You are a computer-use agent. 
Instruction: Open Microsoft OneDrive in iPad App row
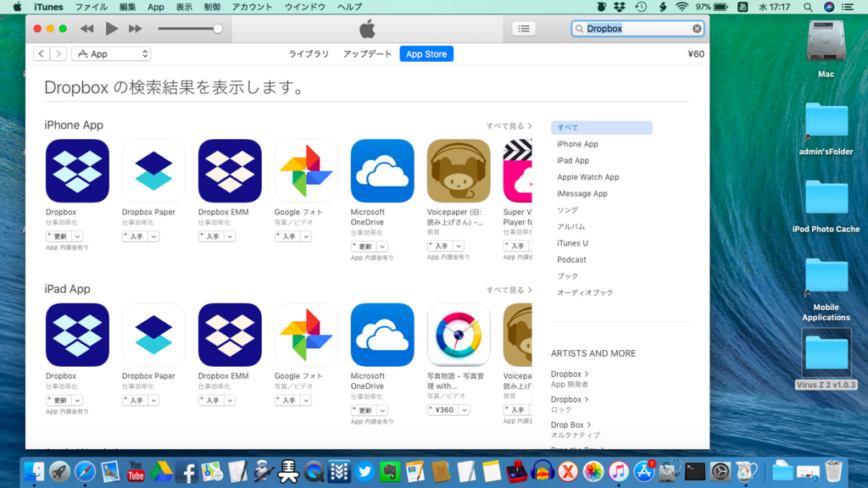click(382, 335)
